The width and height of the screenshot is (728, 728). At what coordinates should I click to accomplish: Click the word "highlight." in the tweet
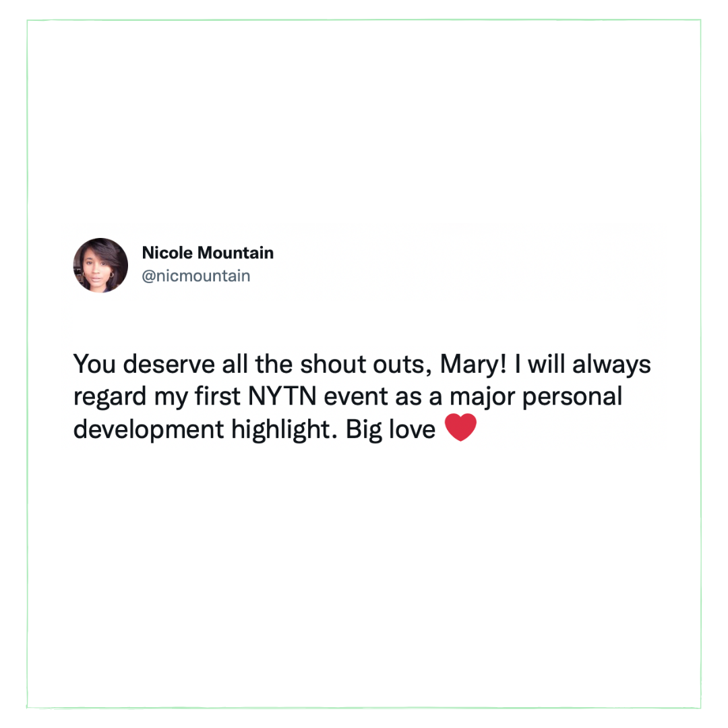[284, 429]
